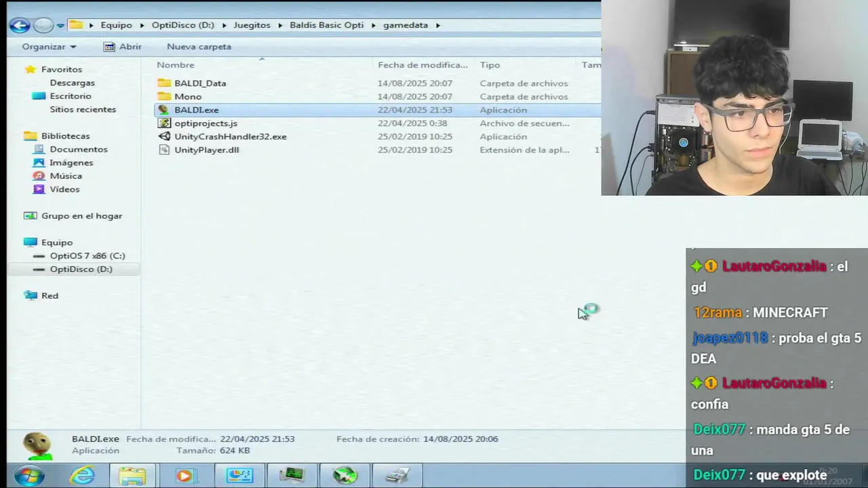868x488 pixels.
Task: Select the UnityPlayer.dll file icon
Action: (163, 150)
